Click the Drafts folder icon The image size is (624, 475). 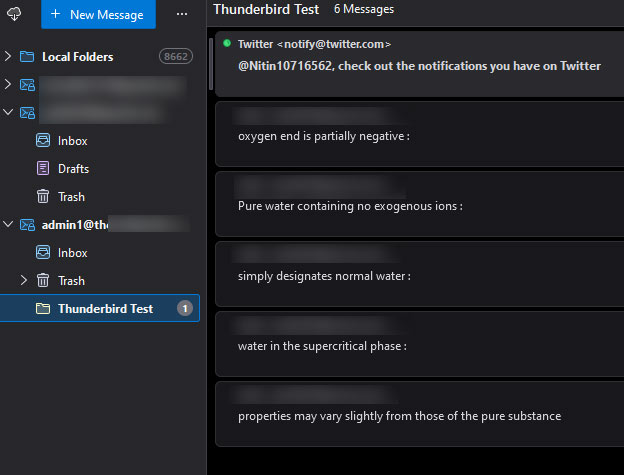coord(43,168)
